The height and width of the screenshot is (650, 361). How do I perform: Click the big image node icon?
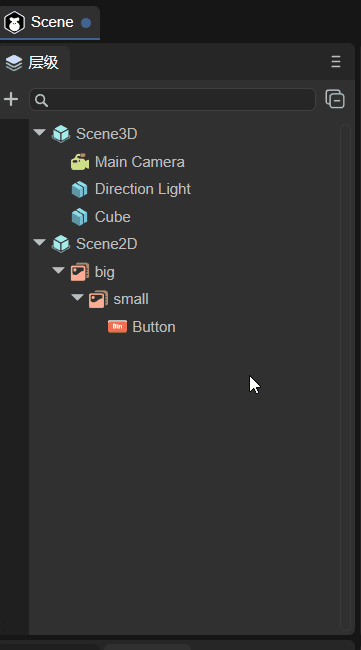coord(80,272)
